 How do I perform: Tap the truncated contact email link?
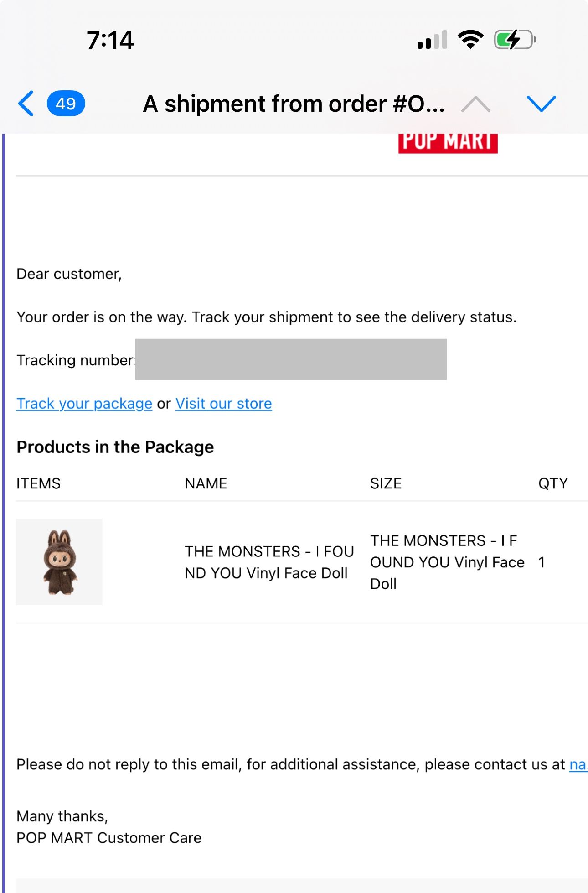(x=578, y=764)
